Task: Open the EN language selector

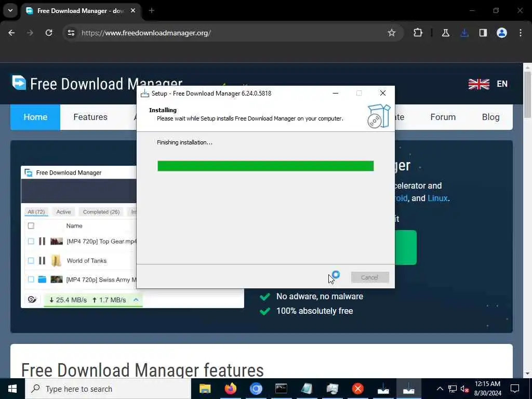Action: point(502,84)
